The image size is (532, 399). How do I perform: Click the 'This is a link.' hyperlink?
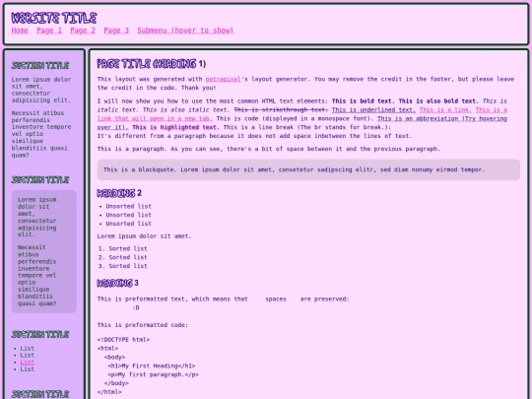[445, 110]
